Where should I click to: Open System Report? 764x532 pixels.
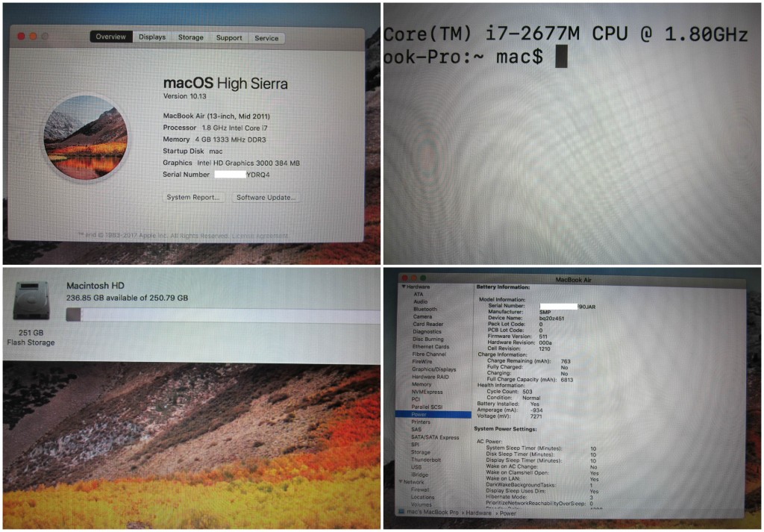point(193,197)
